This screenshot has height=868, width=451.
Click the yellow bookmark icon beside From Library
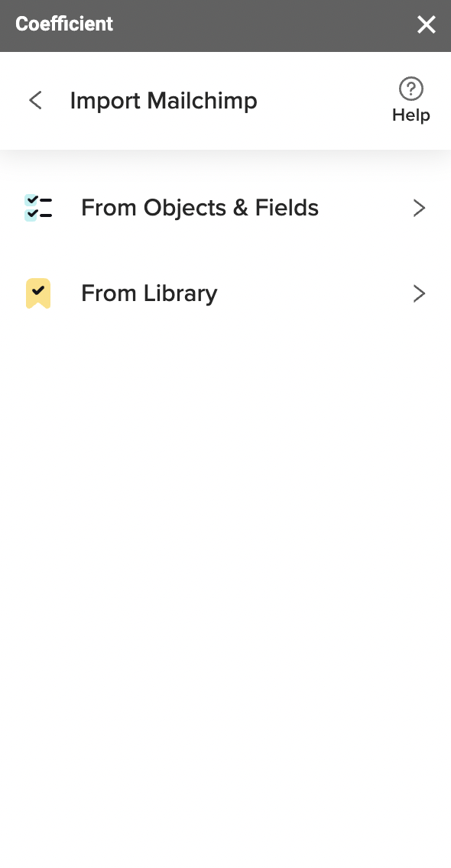(x=38, y=293)
